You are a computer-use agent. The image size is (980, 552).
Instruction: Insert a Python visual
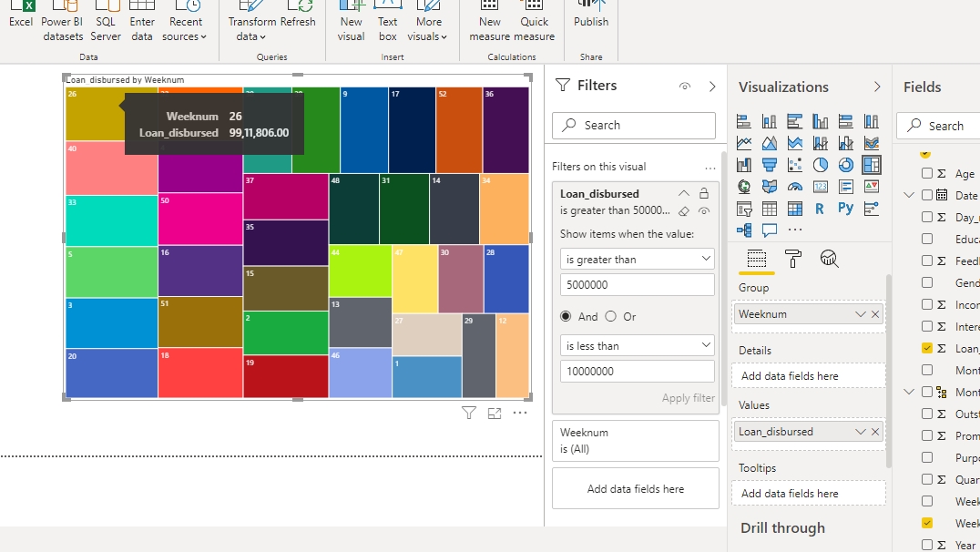click(x=846, y=209)
